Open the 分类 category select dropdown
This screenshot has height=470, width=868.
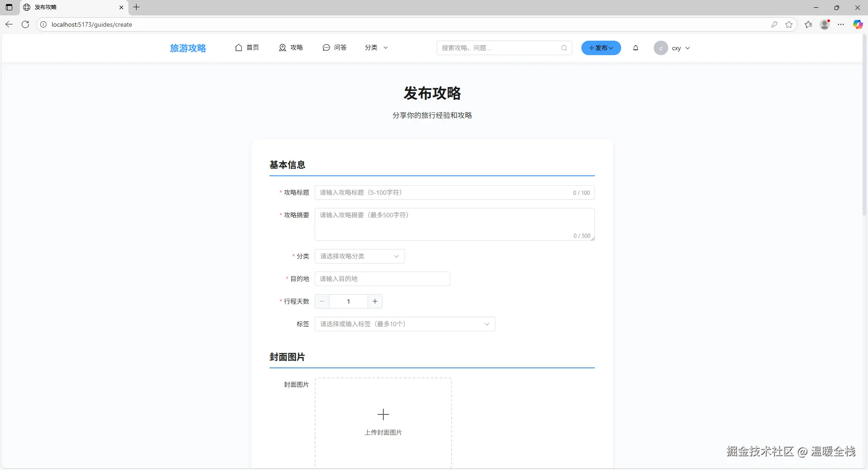[x=359, y=256]
